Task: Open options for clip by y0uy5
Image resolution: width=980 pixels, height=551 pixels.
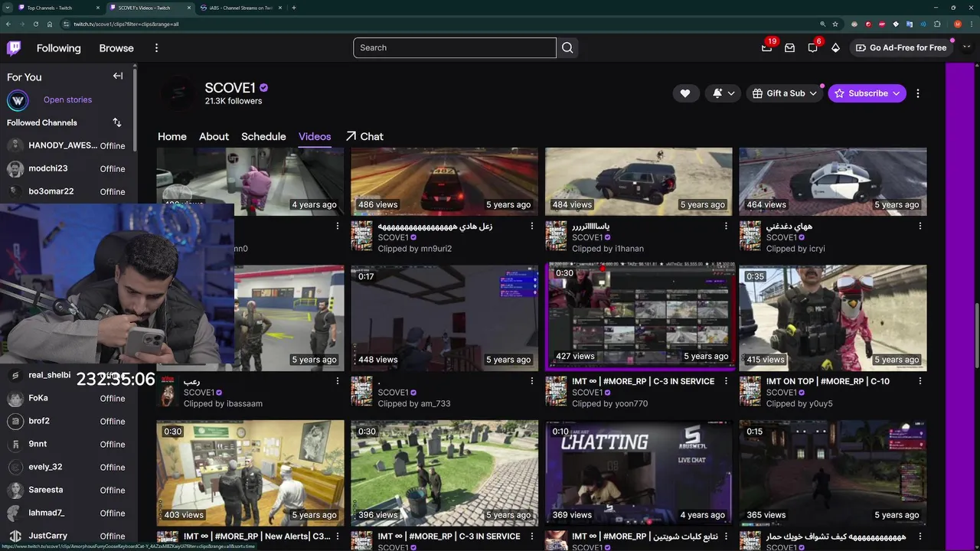Action: (920, 381)
